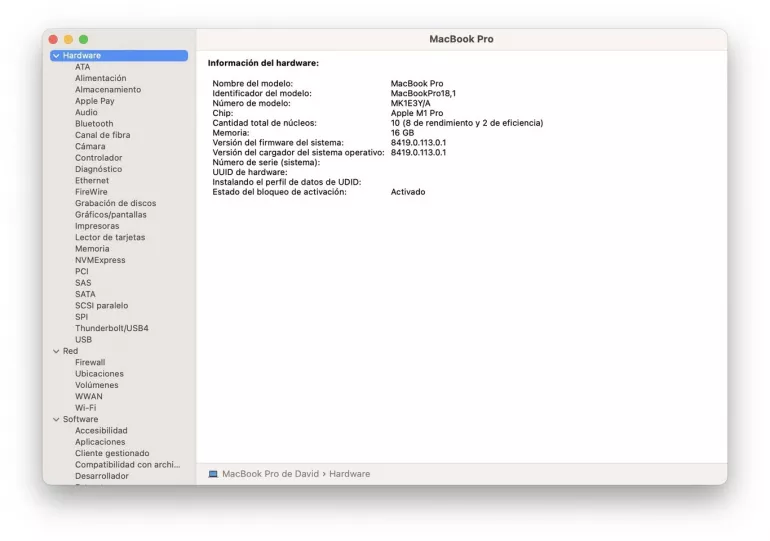Image resolution: width=770 pixels, height=541 pixels.
Task: Click the Información del hardware heading
Action: pos(263,63)
